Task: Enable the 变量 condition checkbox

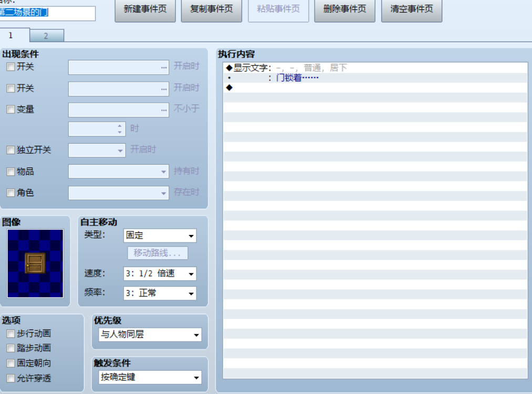Action: click(11, 109)
